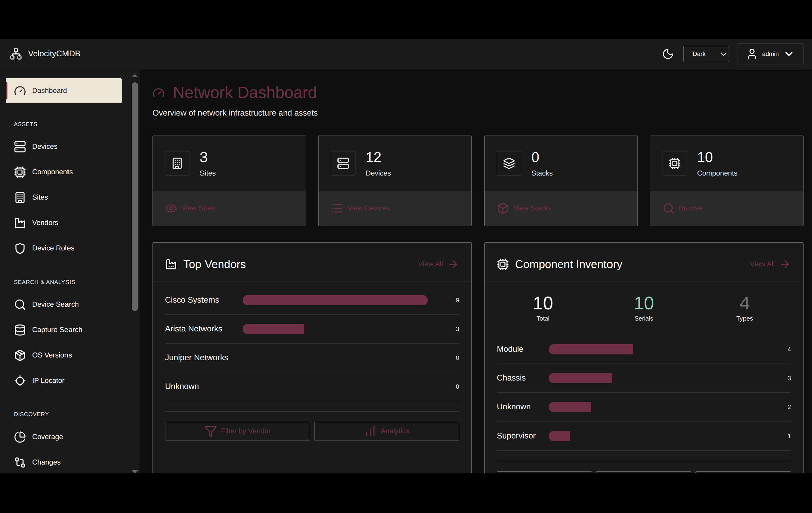
Task: Click the Browse components search icon
Action: tap(668, 208)
